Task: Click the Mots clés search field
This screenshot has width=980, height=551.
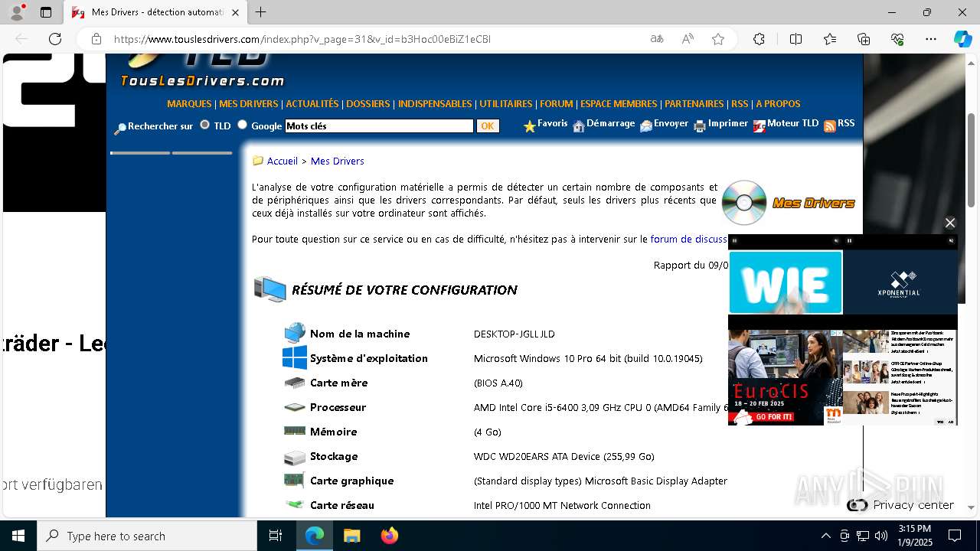Action: tap(380, 126)
